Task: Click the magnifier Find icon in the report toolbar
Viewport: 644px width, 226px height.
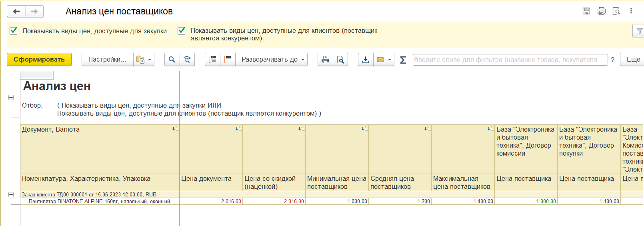Action: 172,60
